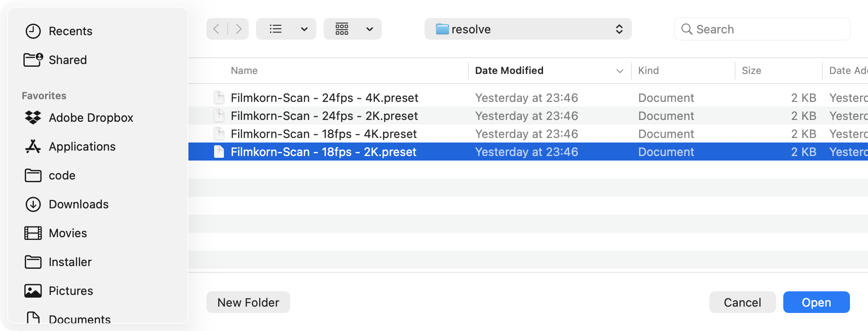Select the Shared folder icon

point(33,60)
